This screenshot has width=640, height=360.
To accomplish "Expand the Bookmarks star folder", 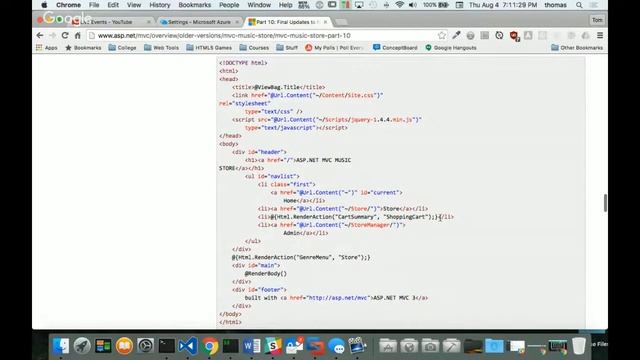I will tap(83, 48).
